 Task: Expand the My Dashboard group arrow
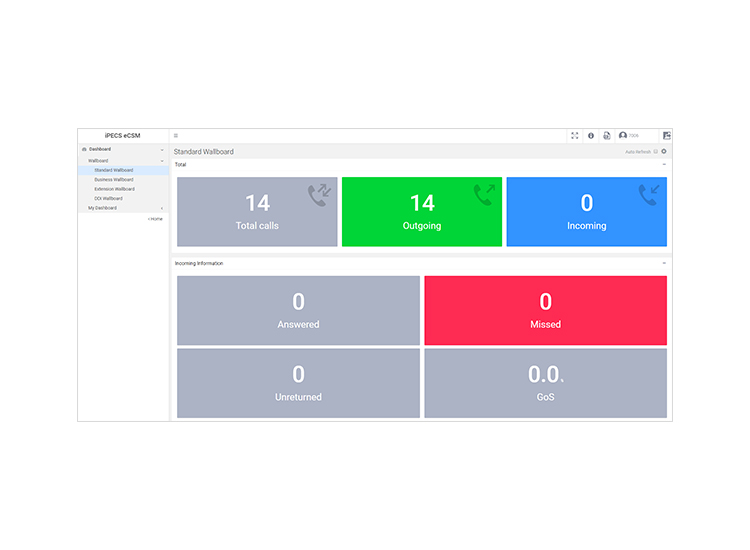click(x=162, y=209)
